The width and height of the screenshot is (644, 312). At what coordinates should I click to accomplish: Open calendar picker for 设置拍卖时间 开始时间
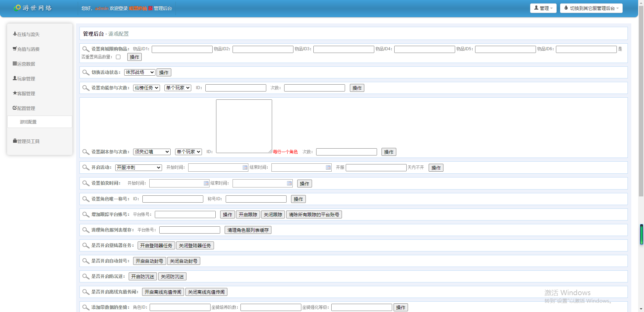coord(206,183)
